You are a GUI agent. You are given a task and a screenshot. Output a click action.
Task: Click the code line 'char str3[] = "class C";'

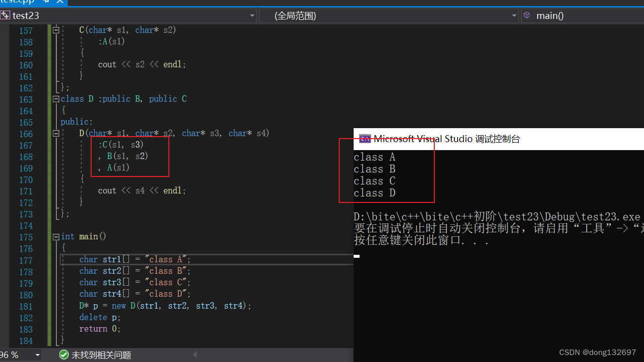[135, 282]
